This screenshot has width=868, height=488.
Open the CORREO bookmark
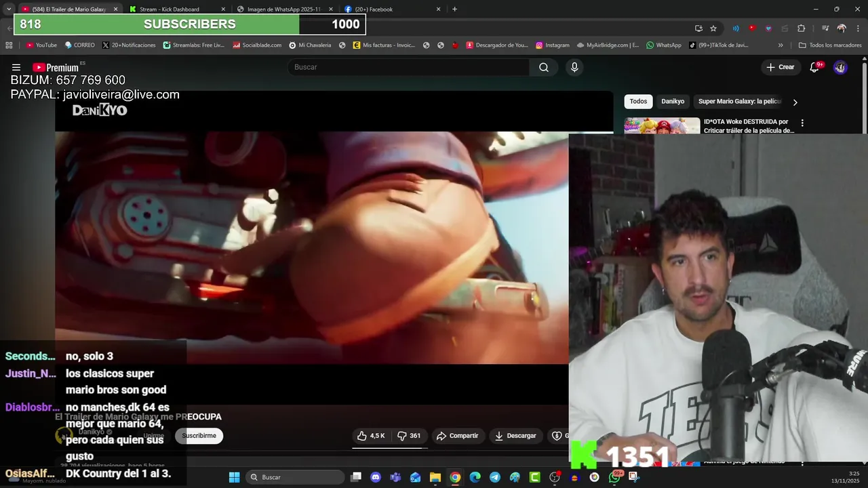(79, 45)
